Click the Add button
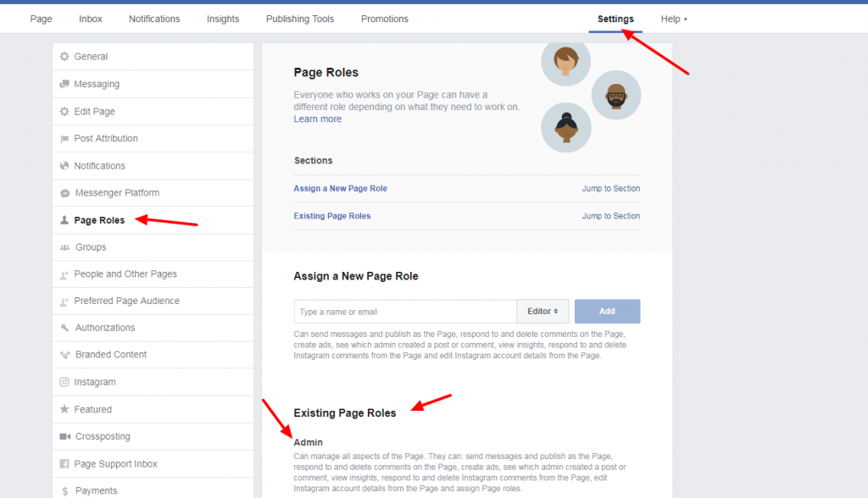The width and height of the screenshot is (868, 498). click(x=607, y=312)
